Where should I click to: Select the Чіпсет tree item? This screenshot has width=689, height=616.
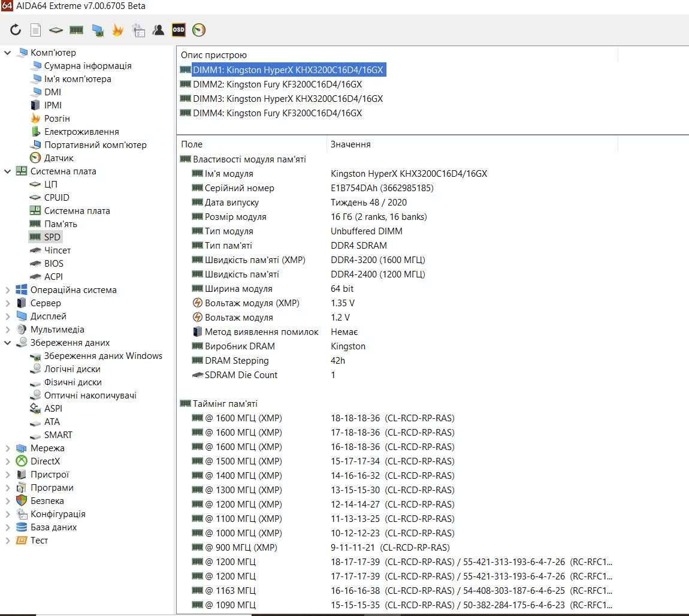click(57, 250)
